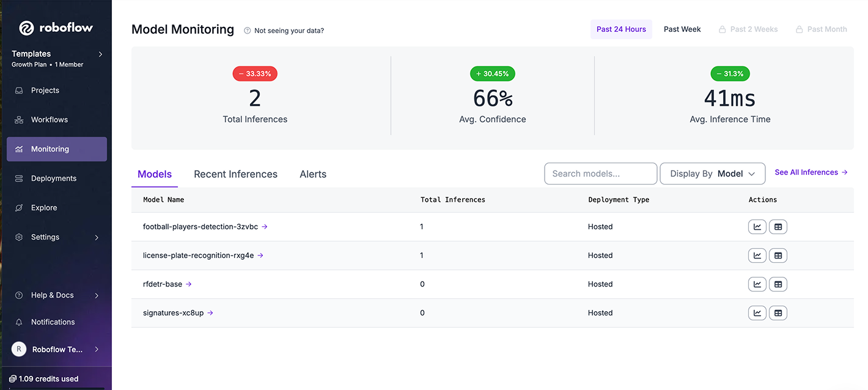
Task: Open the table view for signatures-xc8up
Action: pos(778,313)
